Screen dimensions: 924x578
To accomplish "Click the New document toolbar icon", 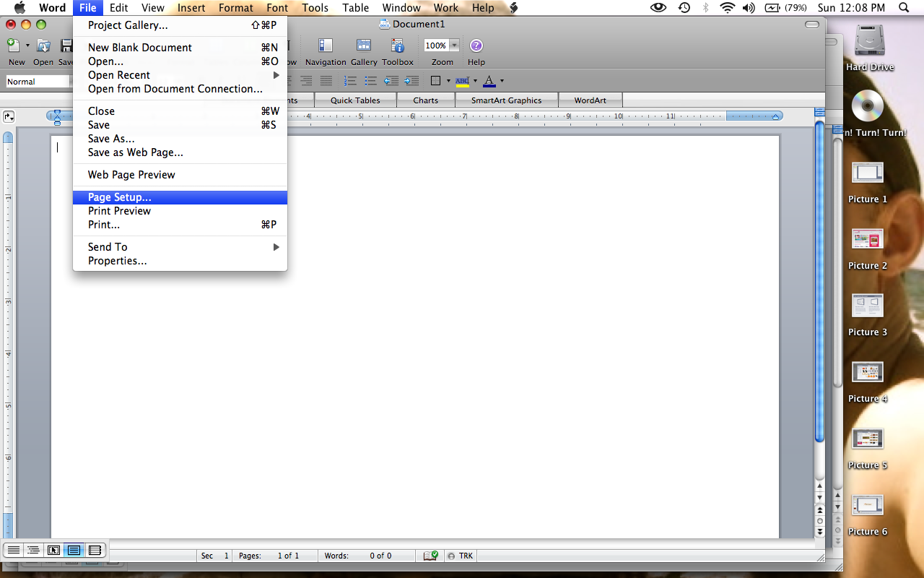I will click(14, 46).
